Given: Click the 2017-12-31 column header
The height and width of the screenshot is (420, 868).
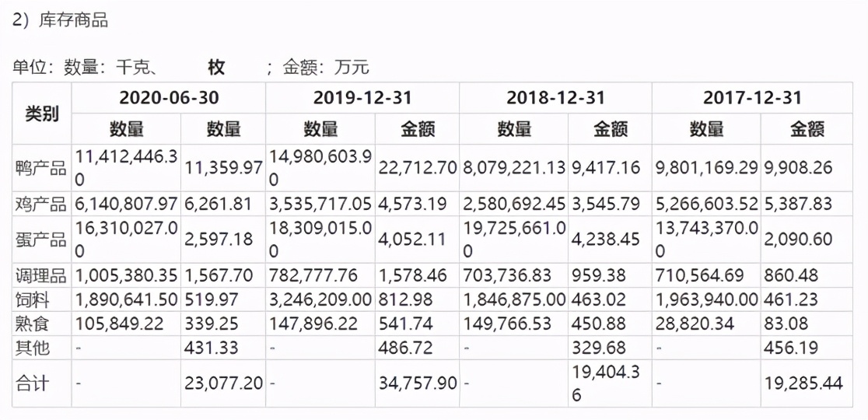Looking at the screenshot, I should (x=751, y=98).
